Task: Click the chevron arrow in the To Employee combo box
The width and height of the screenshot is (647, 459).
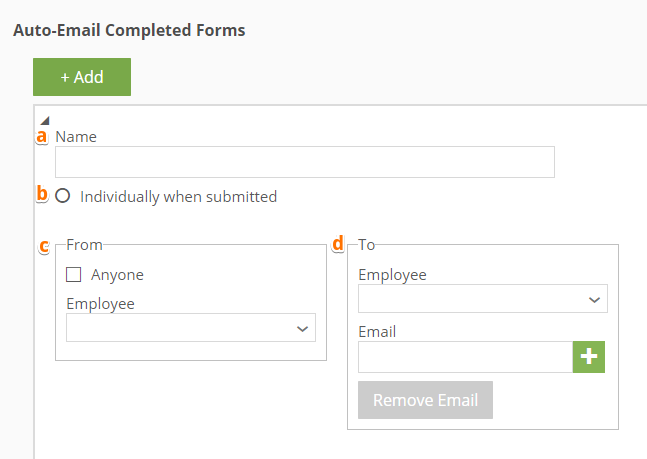Action: [594, 299]
